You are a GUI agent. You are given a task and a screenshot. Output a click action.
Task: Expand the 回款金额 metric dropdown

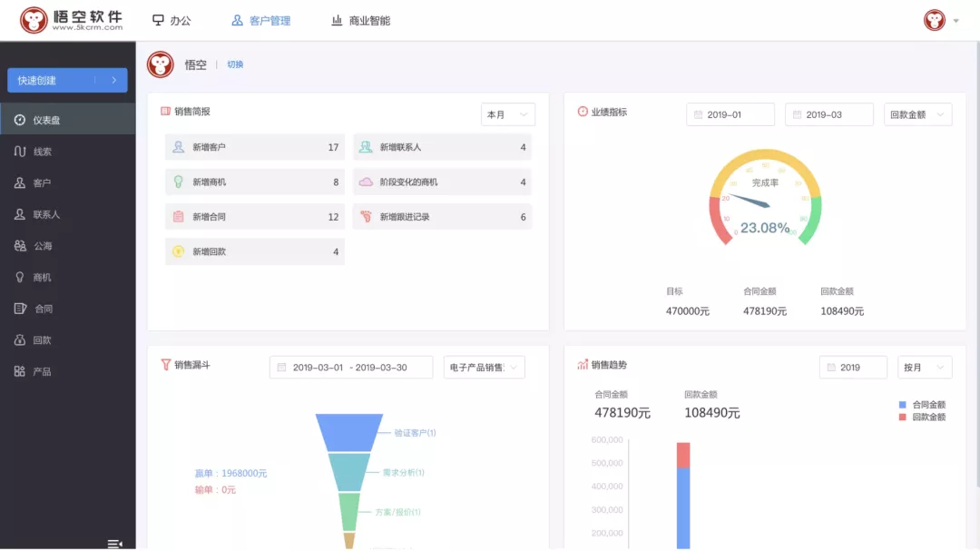pyautogui.click(x=916, y=114)
